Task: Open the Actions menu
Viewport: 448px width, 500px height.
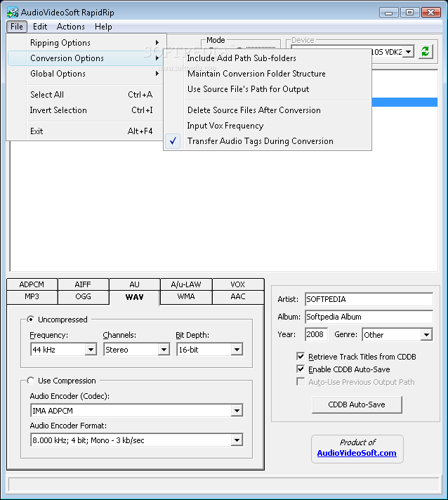Action: pos(70,27)
